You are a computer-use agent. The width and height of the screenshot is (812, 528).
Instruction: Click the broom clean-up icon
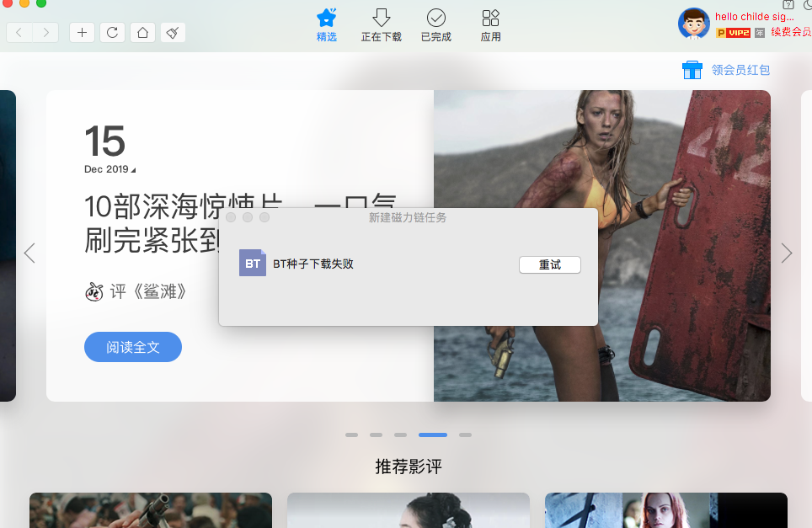pyautogui.click(x=173, y=33)
